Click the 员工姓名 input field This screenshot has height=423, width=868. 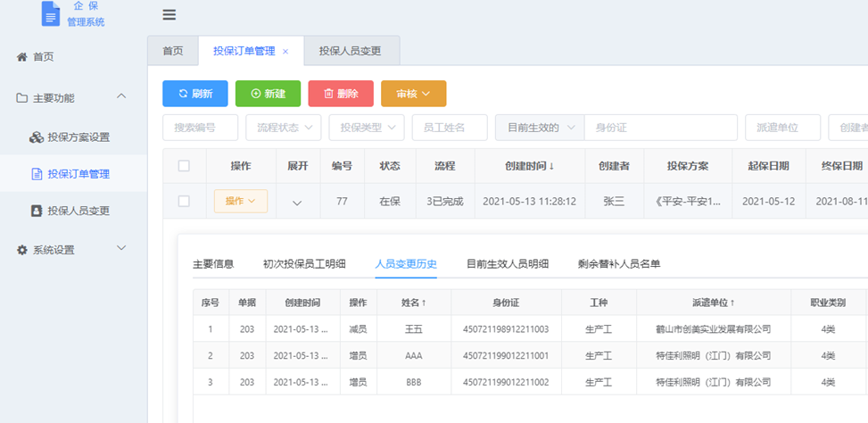click(450, 128)
